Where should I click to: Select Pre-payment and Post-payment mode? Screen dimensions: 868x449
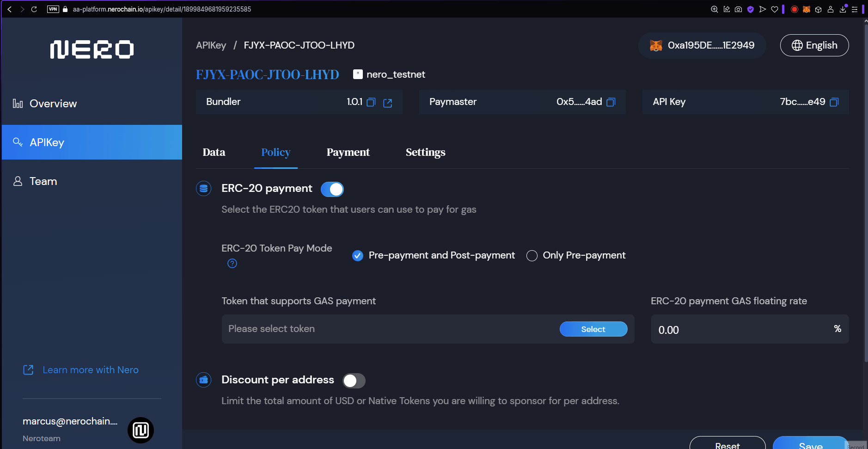[x=358, y=256]
